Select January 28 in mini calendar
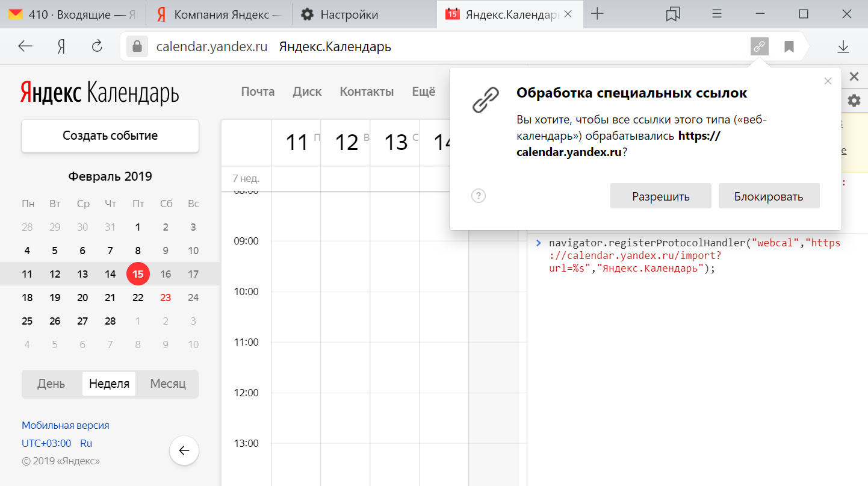Screen dimensions: 868x486 tap(27, 227)
